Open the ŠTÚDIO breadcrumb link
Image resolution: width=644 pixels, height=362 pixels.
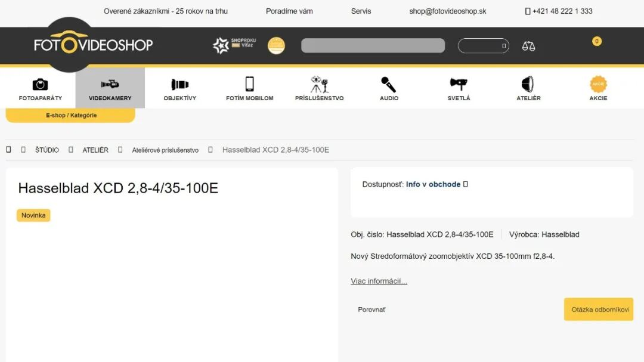click(x=47, y=150)
